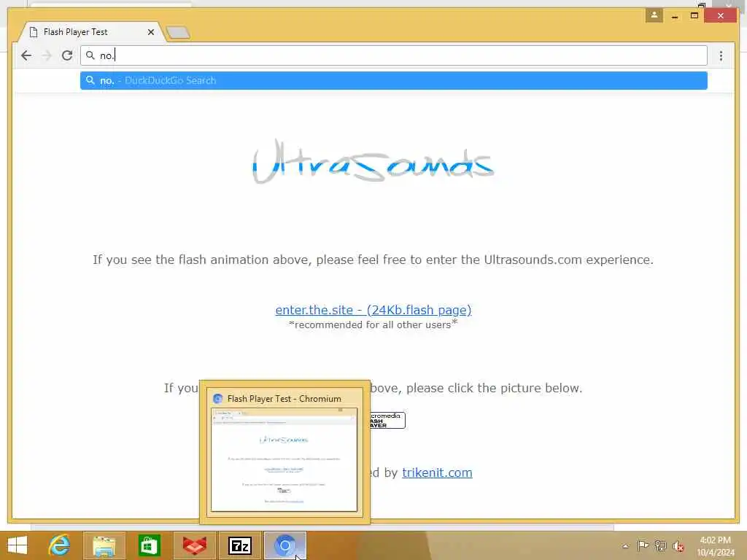Open the Chromium three-dot menu
The height and width of the screenshot is (560, 747).
[721, 55]
